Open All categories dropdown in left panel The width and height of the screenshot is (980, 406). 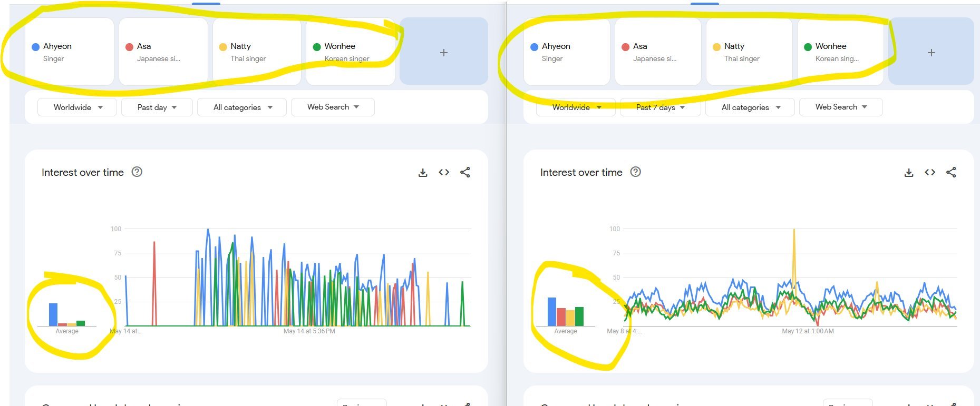242,107
